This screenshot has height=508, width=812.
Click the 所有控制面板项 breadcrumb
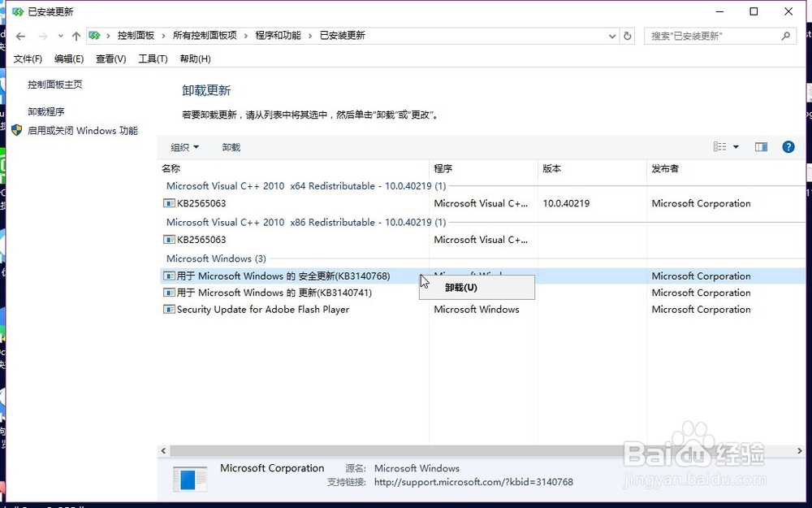205,36
